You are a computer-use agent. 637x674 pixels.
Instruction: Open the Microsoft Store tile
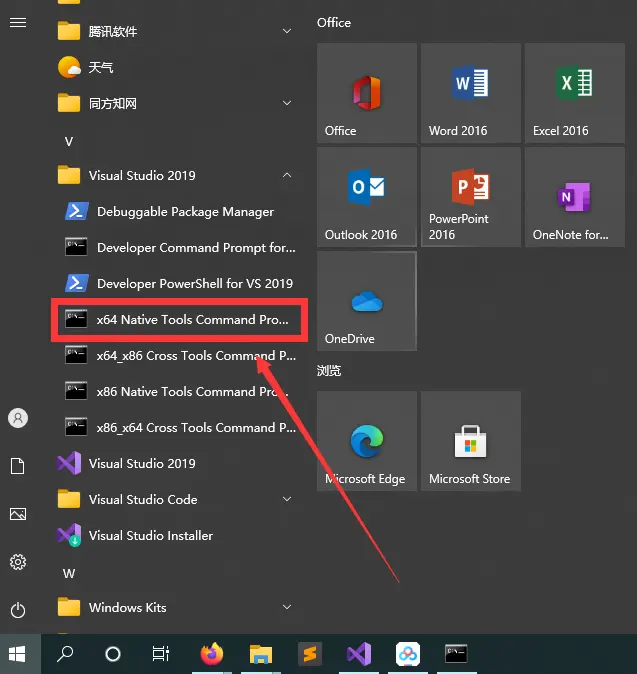470,441
